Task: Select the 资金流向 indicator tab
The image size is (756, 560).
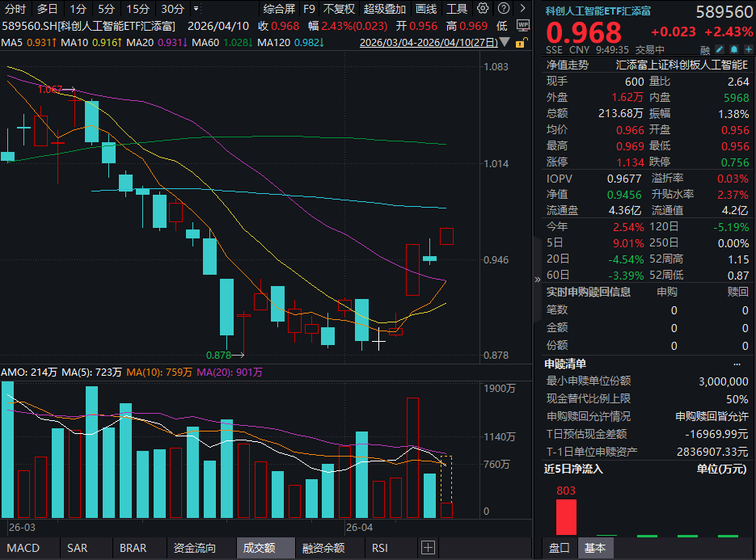Action: tap(195, 548)
